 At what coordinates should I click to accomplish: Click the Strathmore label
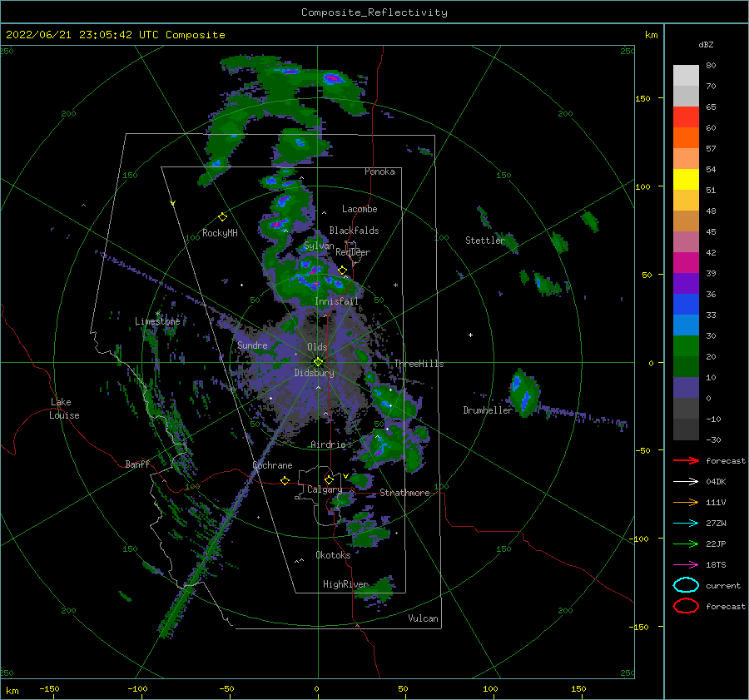click(404, 493)
